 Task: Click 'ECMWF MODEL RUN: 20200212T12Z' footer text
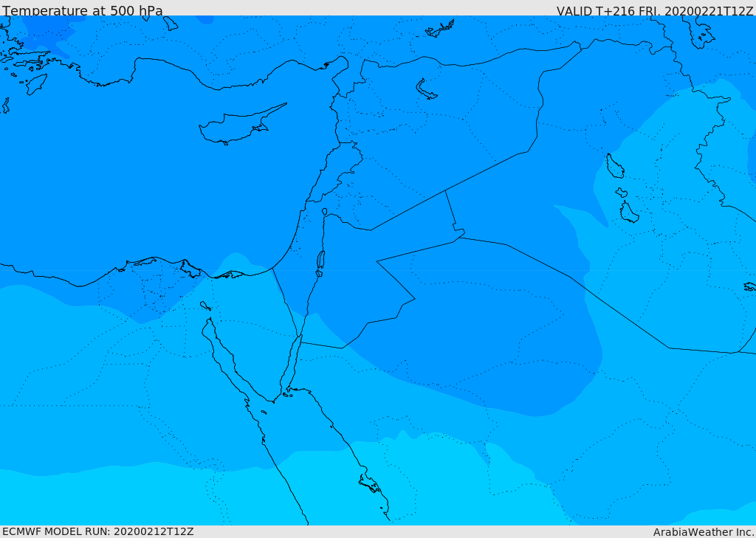click(x=98, y=531)
